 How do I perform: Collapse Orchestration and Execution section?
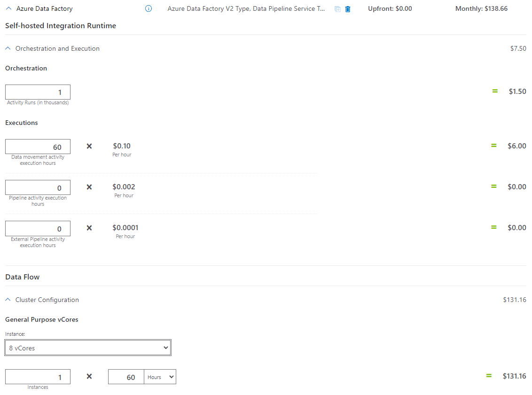click(x=8, y=48)
